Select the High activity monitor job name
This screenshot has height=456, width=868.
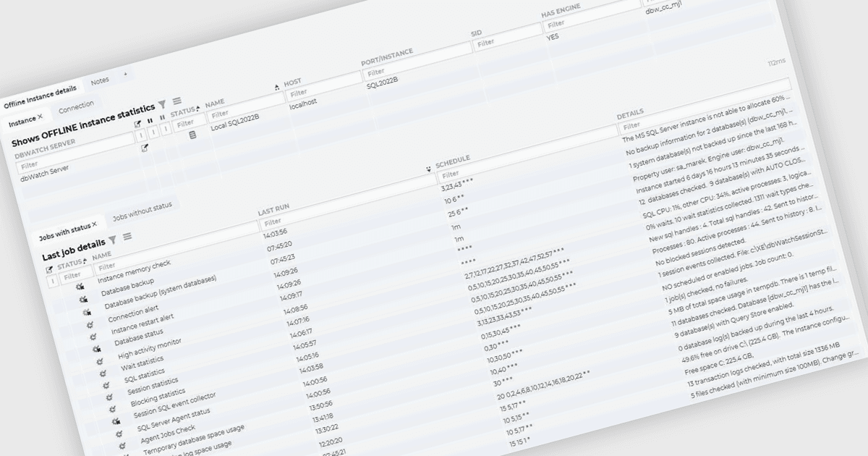coord(150,348)
